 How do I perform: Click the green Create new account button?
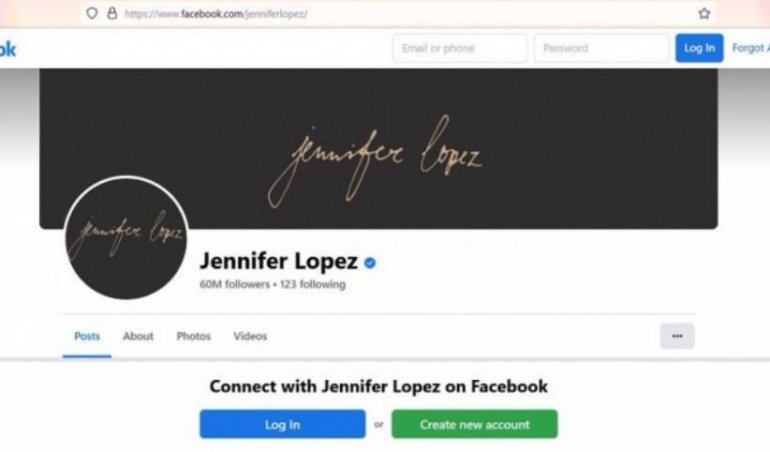tap(474, 424)
